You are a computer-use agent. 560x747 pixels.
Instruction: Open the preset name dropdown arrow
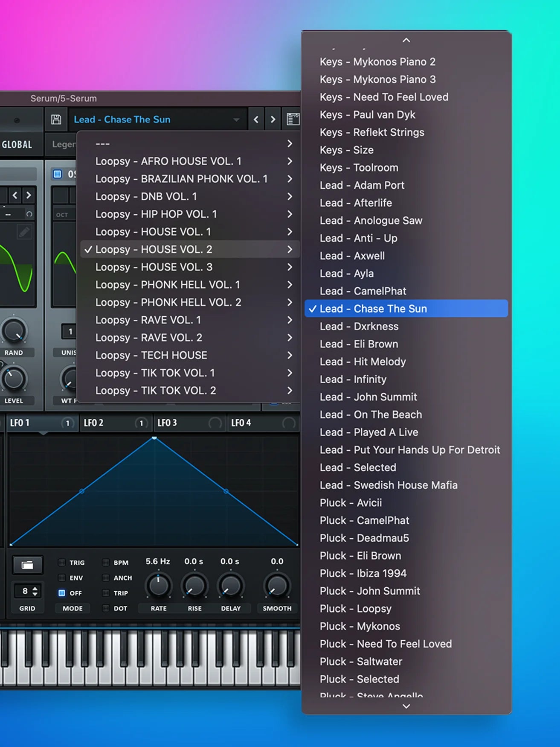coord(236,120)
